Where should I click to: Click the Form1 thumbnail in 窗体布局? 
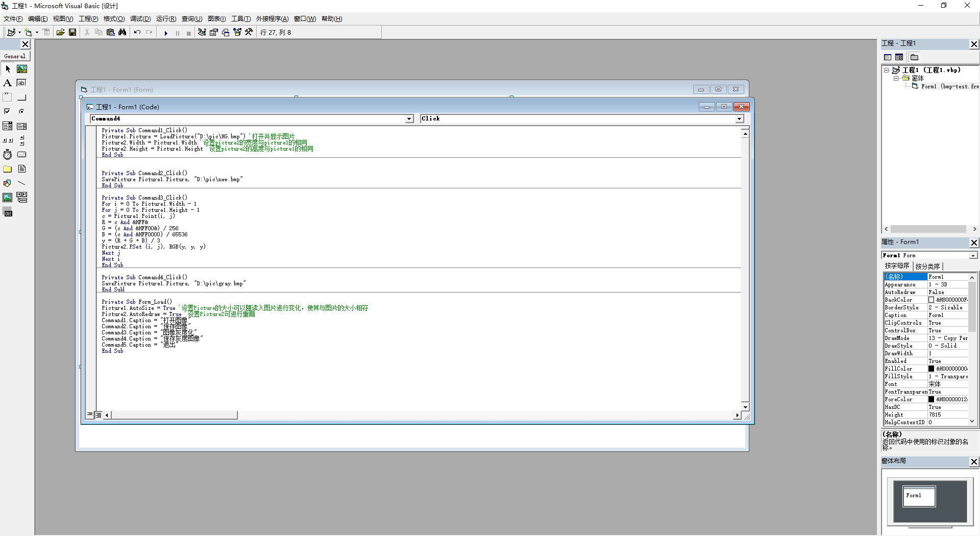pyautogui.click(x=919, y=496)
